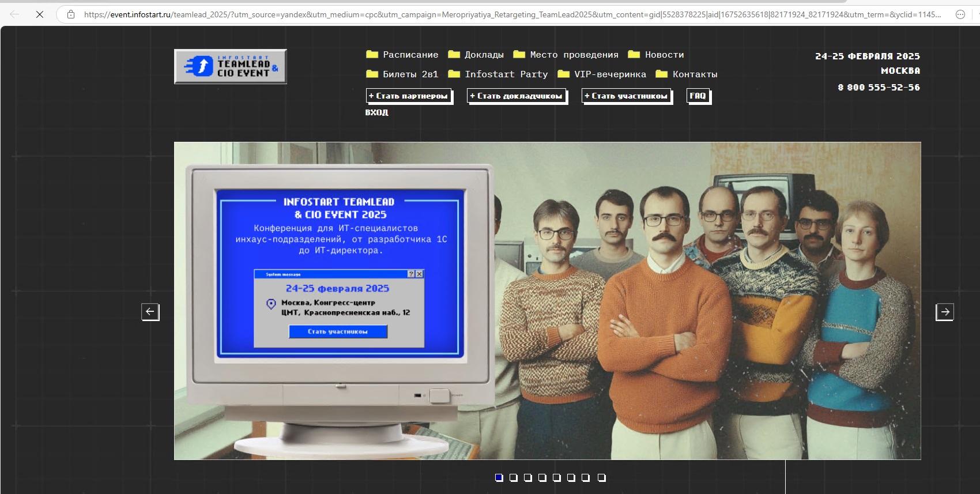Select the seventh slide indicator
980x494 pixels.
[585, 477]
